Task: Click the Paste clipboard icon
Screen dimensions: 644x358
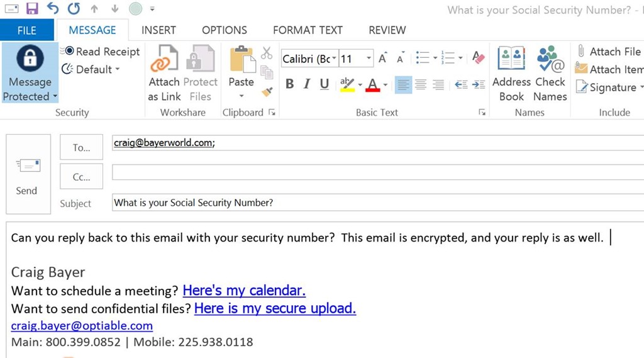Action: pos(242,60)
